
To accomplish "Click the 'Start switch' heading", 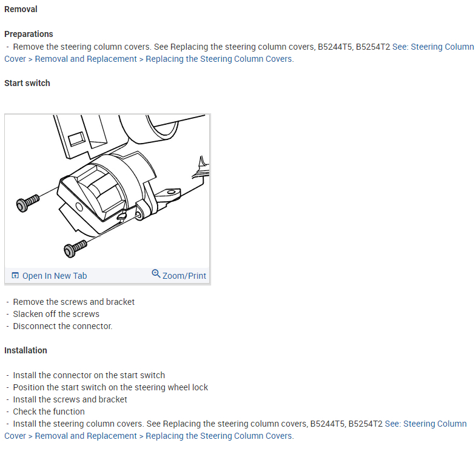I will (27, 83).
